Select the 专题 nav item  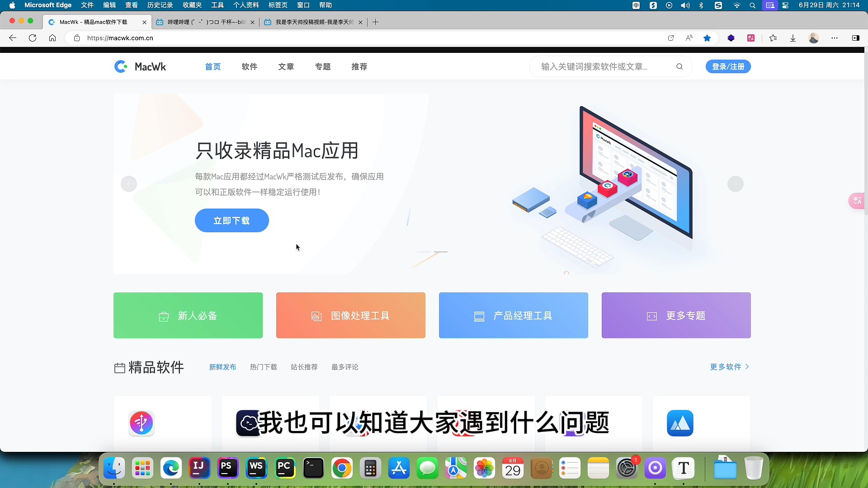(x=323, y=66)
